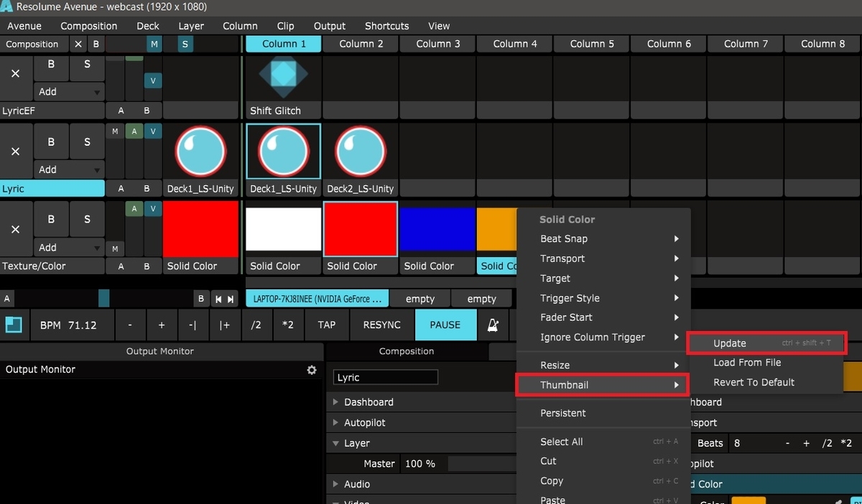Toggle the metronome icon
Image resolution: width=862 pixels, height=504 pixels.
(493, 325)
